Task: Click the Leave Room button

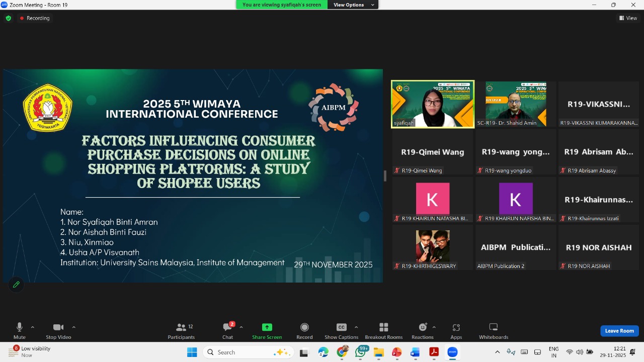Action: coord(619,331)
